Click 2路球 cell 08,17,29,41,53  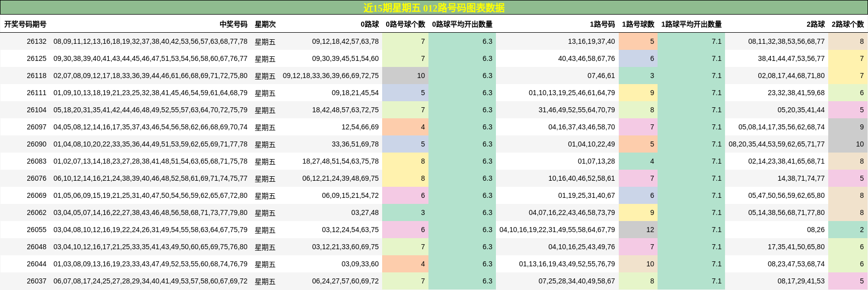point(801,281)
